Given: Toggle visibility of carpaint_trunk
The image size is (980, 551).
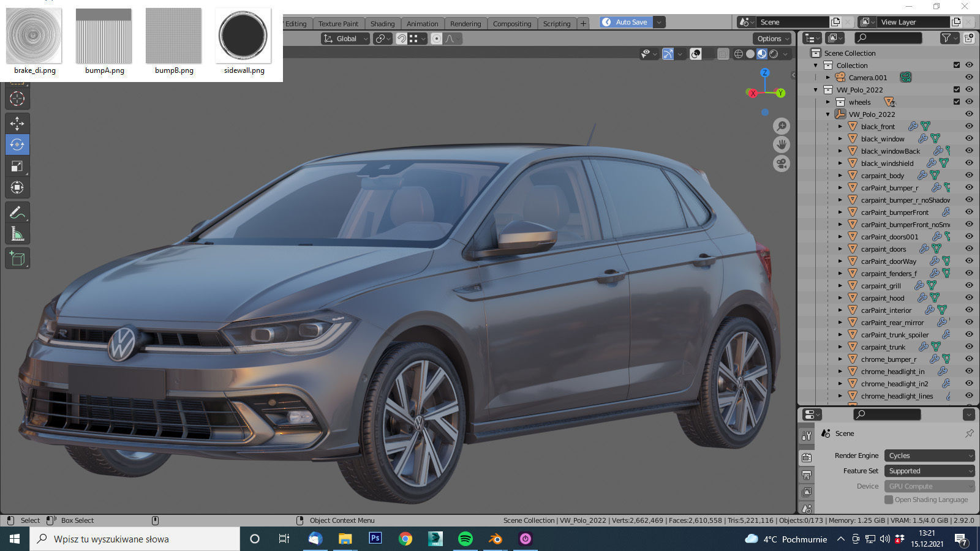Looking at the screenshot, I should tap(969, 347).
